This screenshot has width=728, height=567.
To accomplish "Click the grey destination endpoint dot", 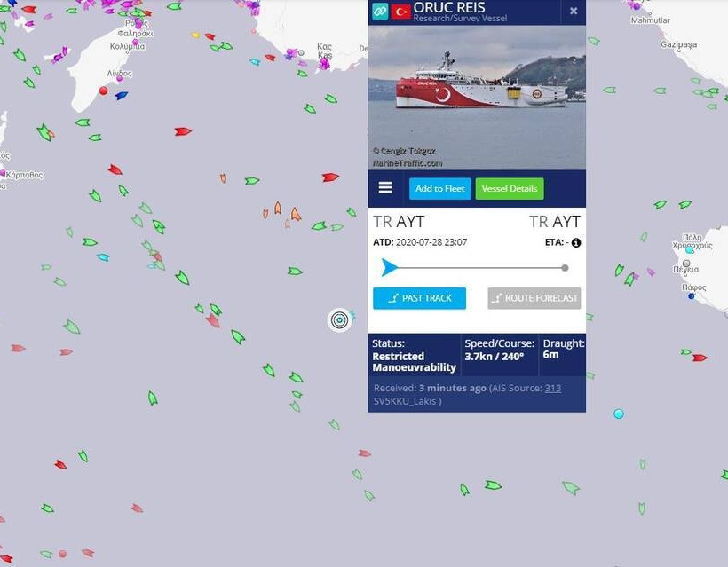I will (565, 268).
